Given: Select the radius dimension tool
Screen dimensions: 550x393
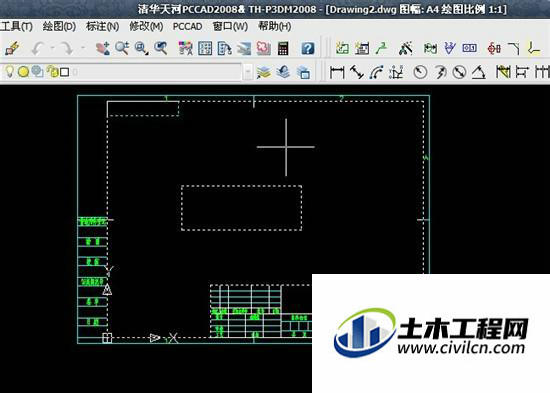Looking at the screenshot, I should coord(420,72).
